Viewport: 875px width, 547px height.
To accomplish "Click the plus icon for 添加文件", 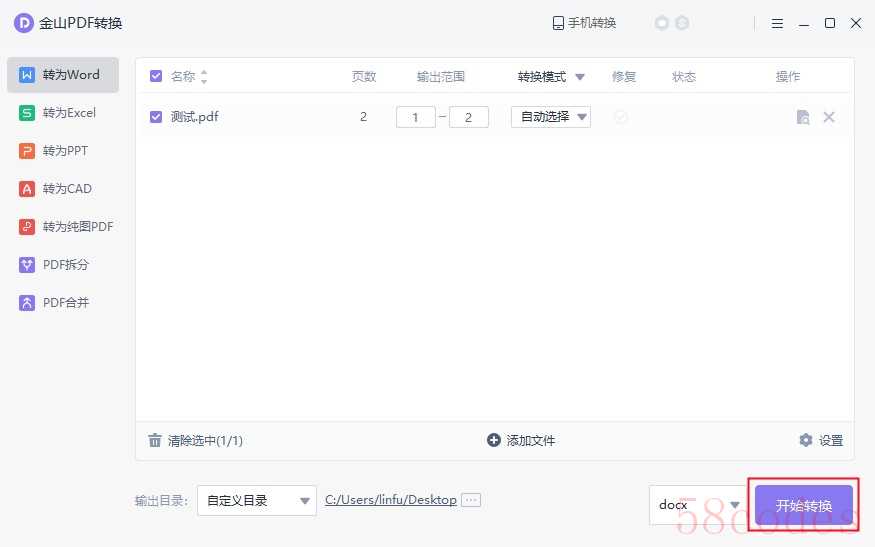I will (x=493, y=440).
